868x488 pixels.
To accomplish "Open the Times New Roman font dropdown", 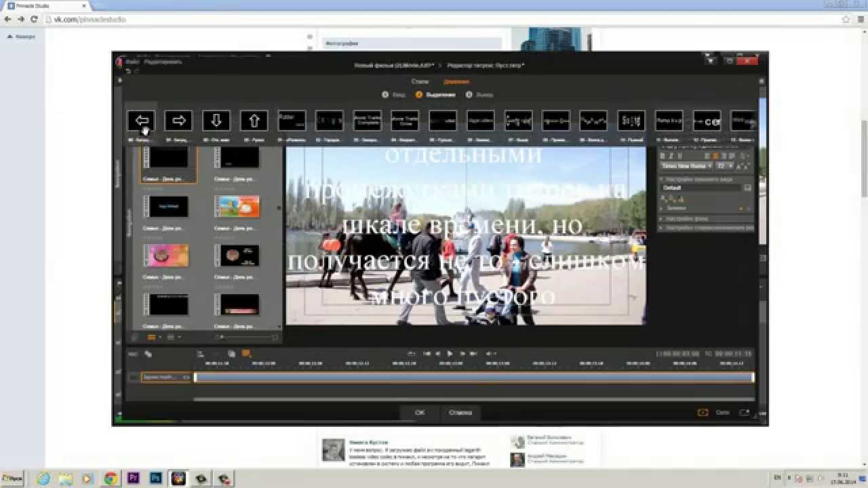I will (686, 166).
